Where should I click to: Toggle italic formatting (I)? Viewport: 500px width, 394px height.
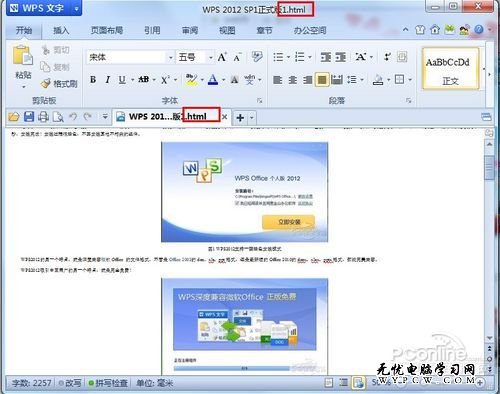point(107,80)
